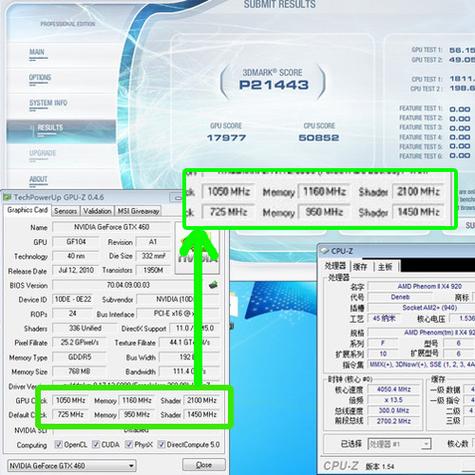The width and height of the screenshot is (475, 475).
Task: Open the Validation tab in GPU-Z
Action: (97, 211)
